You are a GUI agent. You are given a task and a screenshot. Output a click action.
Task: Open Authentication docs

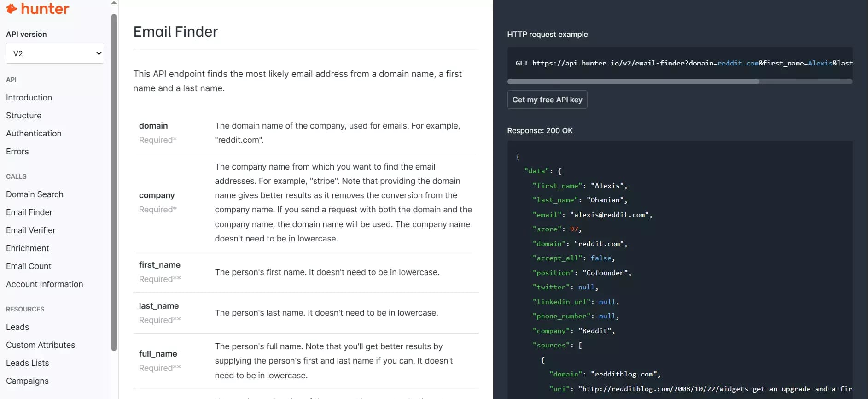pos(34,134)
